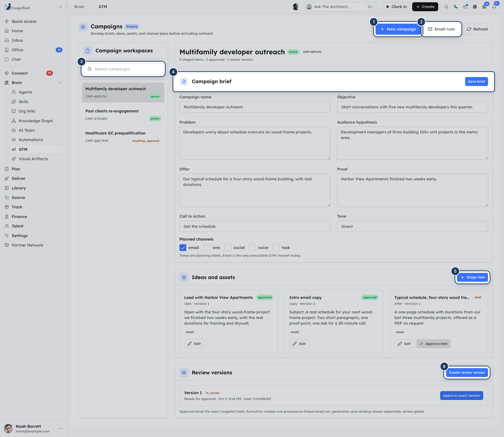Click the user avatar in top bar
The height and width of the screenshot is (437, 504).
(x=296, y=7)
